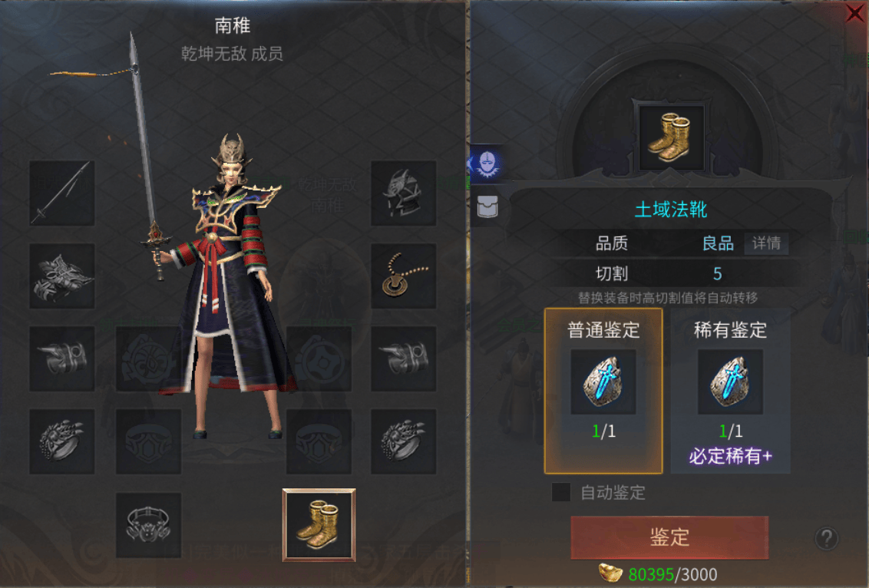Select the spear weapon equipment slot
This screenshot has height=588, width=869.
[62, 193]
